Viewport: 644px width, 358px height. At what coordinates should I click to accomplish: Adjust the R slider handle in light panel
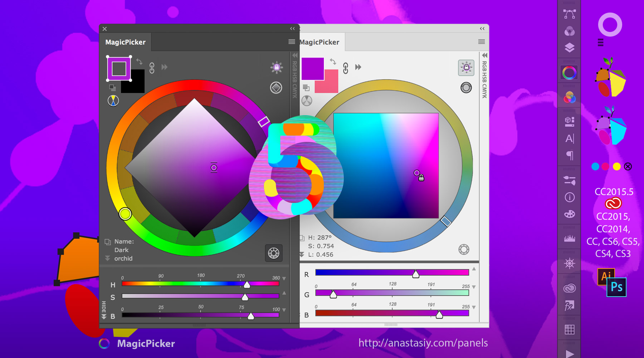(416, 274)
